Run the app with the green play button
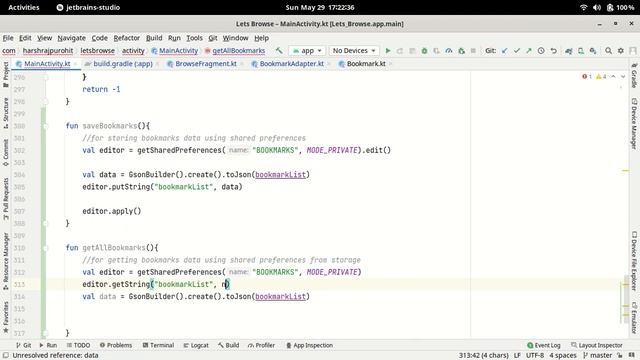 [x=388, y=51]
